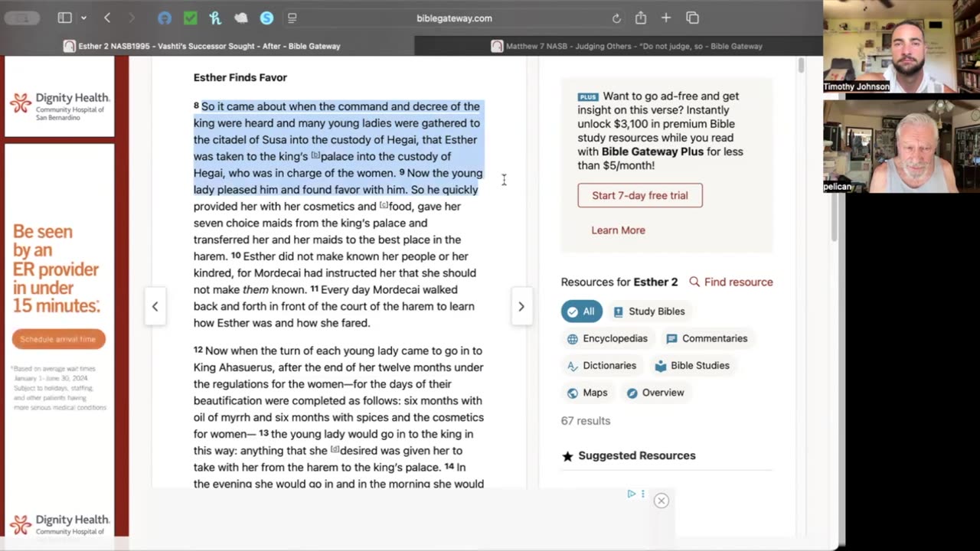Go forward with the Safari forward arrow
980x551 pixels.
(x=132, y=18)
